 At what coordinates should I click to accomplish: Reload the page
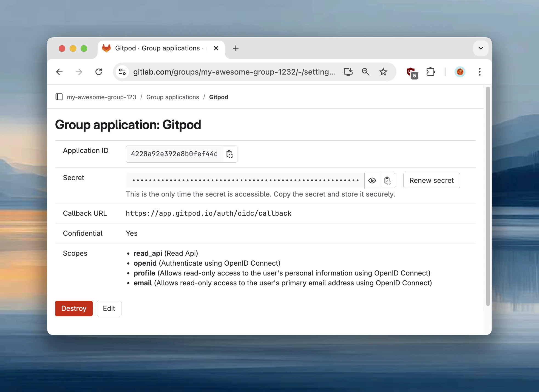click(99, 72)
